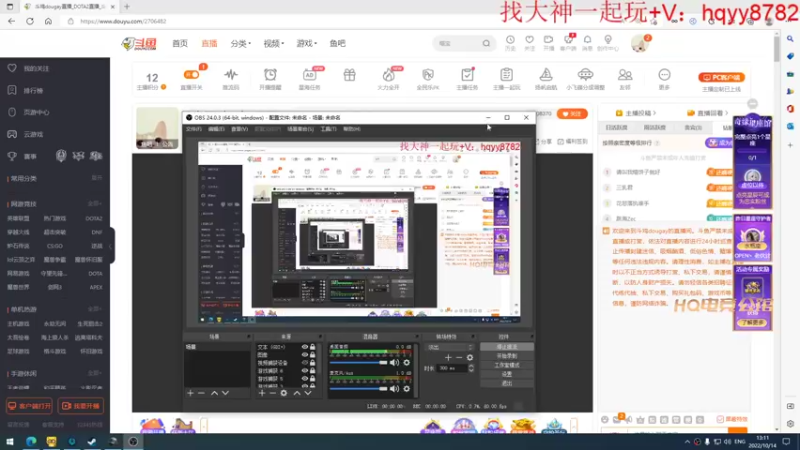This screenshot has width=800, height=450.
Task: Add a source with plus icon in OBS
Action: (x=262, y=393)
